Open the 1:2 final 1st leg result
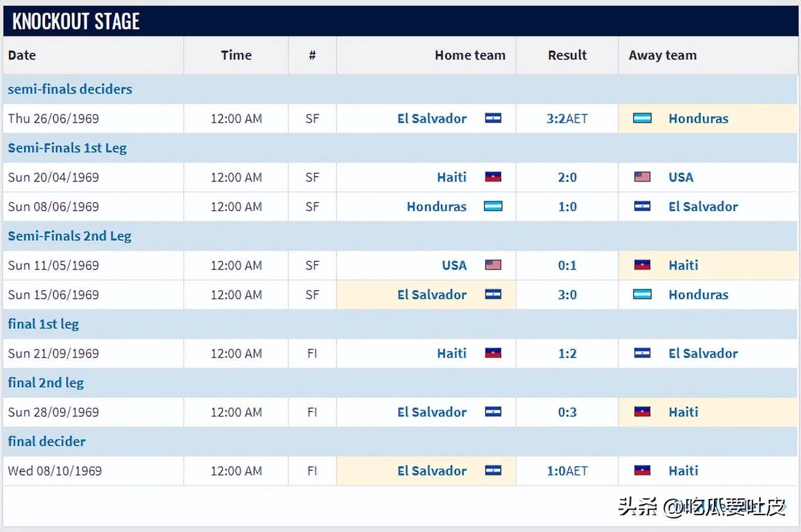The height and width of the screenshot is (532, 801). [567, 353]
